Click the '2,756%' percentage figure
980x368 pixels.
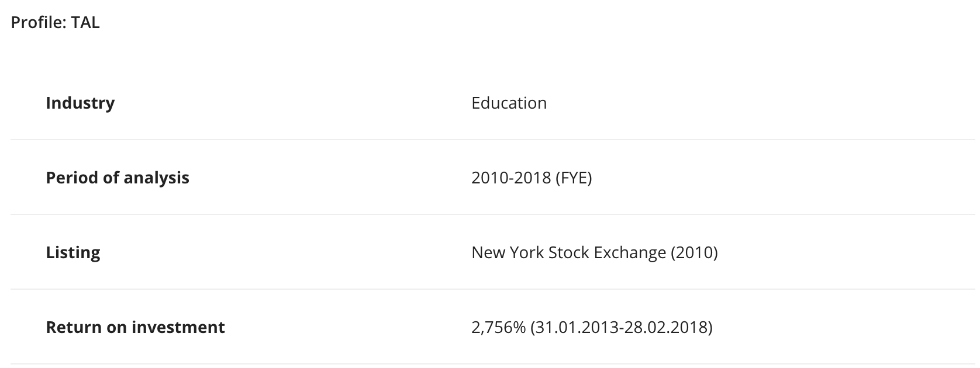pos(499,327)
